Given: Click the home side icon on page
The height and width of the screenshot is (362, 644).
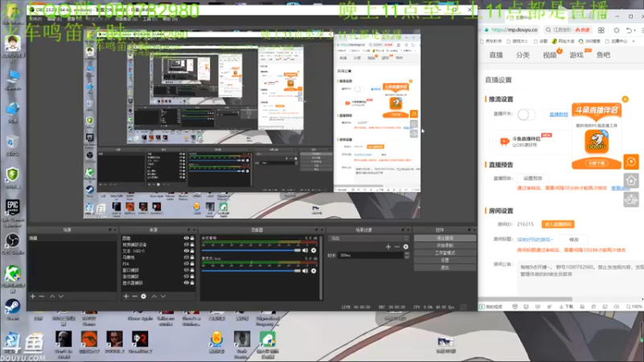Looking at the screenshot, I should click(x=631, y=180).
